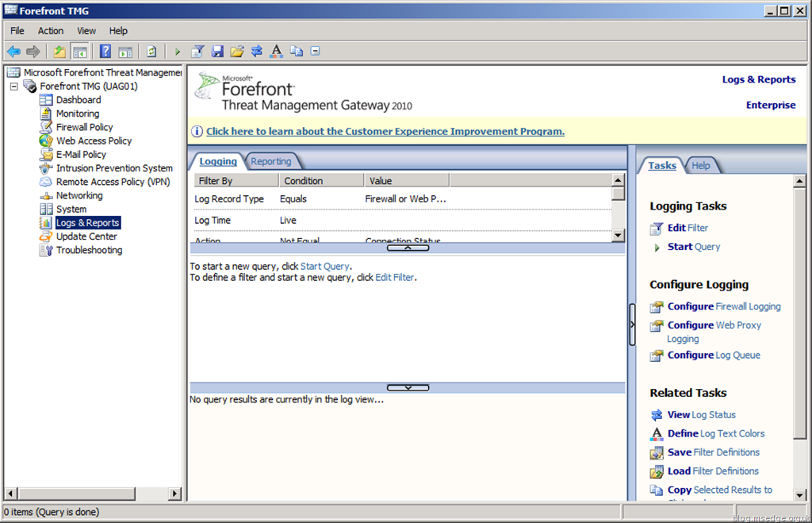Click the last toolbar icon with the minus sign
Screen dimensions: 812x523
[x=316, y=51]
